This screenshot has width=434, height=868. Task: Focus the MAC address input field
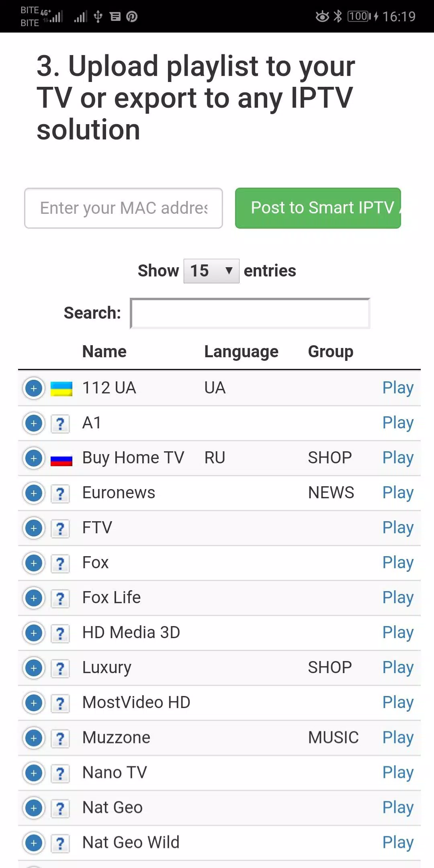coord(123,208)
